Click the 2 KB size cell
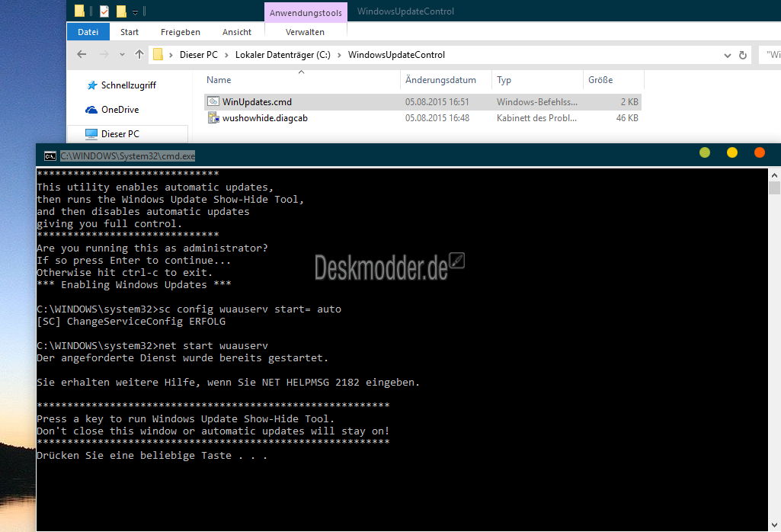Viewport: 781px width, 532px height. [x=629, y=102]
